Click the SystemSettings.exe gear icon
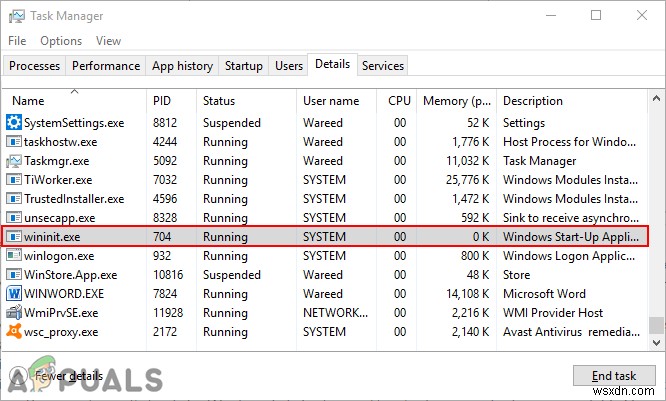 point(14,122)
